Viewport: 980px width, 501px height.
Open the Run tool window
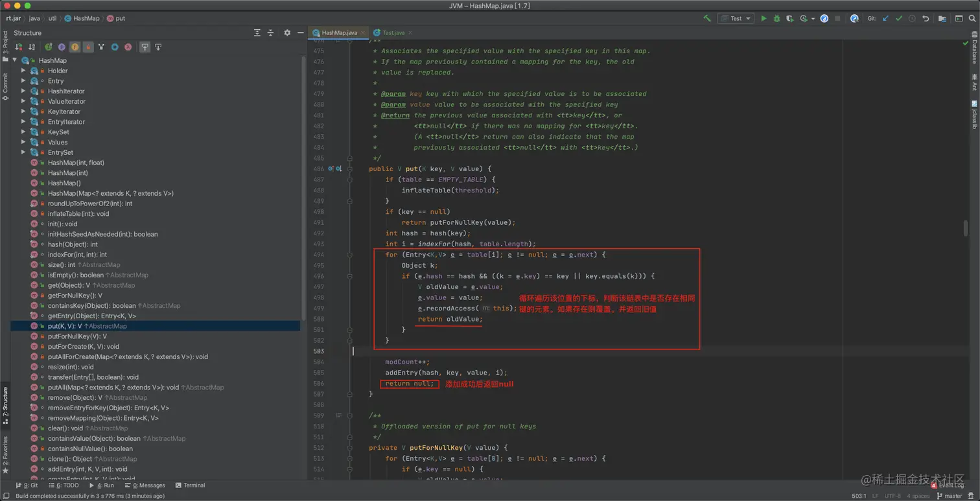coord(101,485)
